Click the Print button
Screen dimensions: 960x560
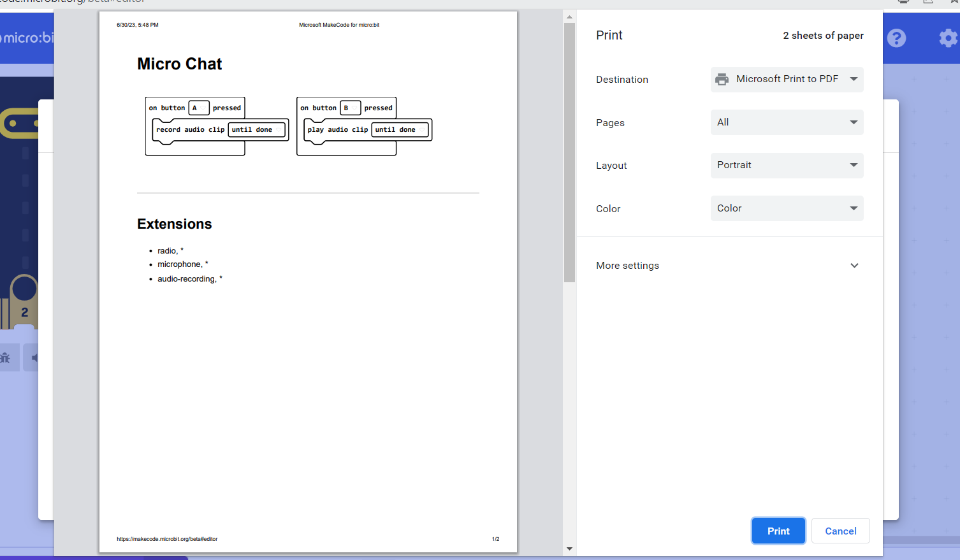778,531
